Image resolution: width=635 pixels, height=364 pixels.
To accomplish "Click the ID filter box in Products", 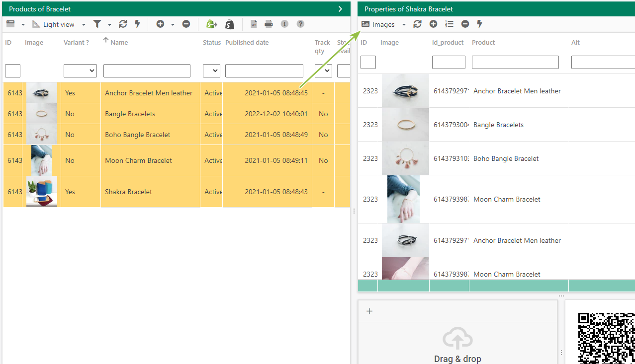I will 12,71.
